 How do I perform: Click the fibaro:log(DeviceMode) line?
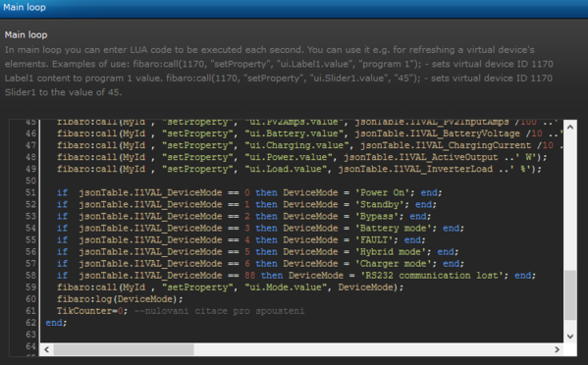click(120, 299)
